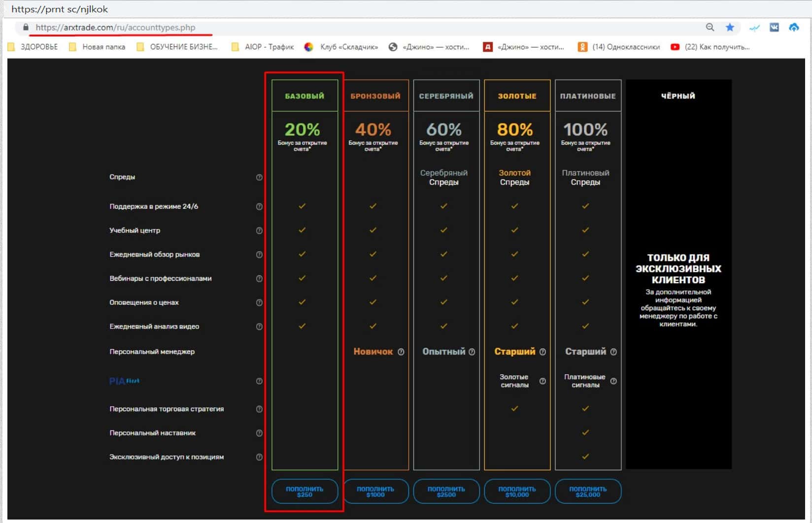Select the БАЗОВЫЙ account type header
This screenshot has width=812, height=523.
pyautogui.click(x=304, y=96)
